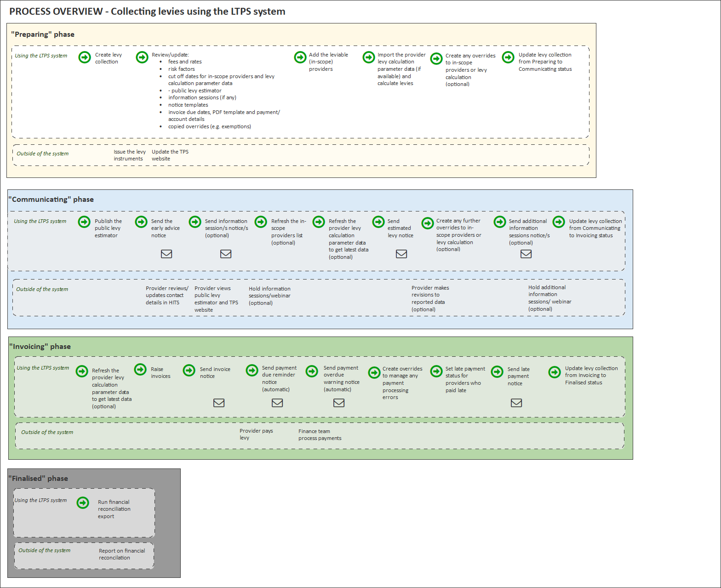
Task: Click Issue the levy instruments text
Action: 130,155
